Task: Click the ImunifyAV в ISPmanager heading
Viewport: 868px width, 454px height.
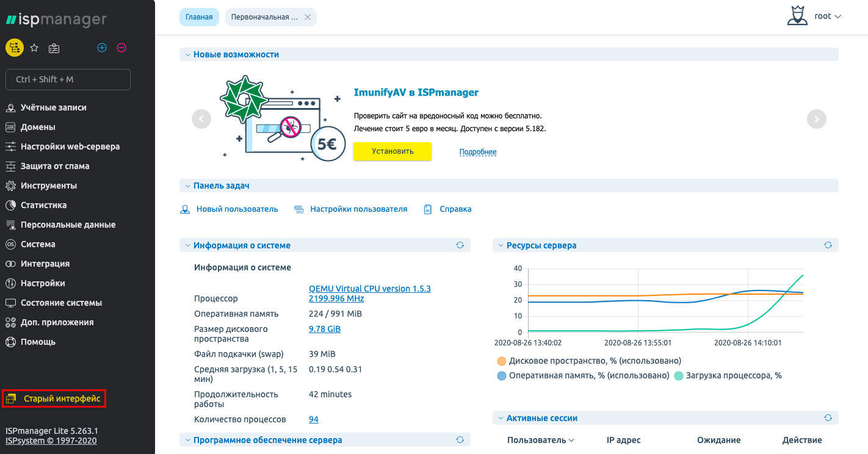Action: [x=416, y=93]
